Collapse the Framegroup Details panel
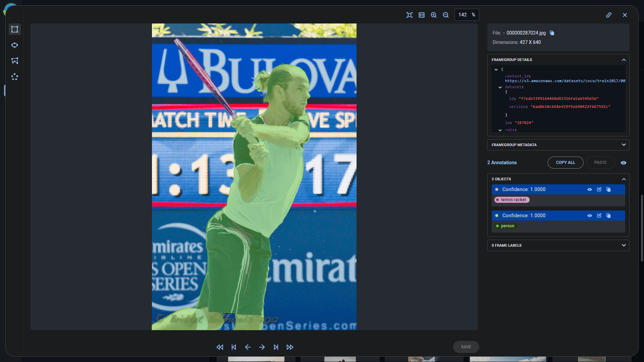Viewport: 644px width, 362px height. 624,60
